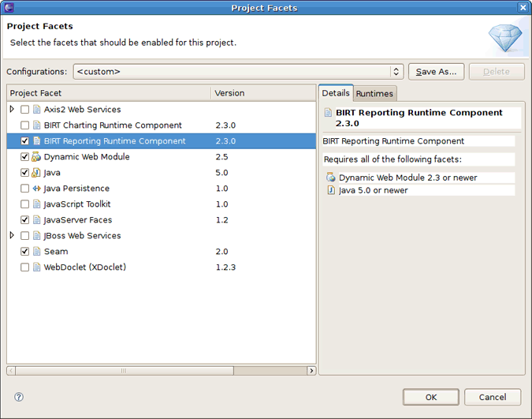
Task: Click the Eclipse icon in the title bar
Action: pos(9,7)
